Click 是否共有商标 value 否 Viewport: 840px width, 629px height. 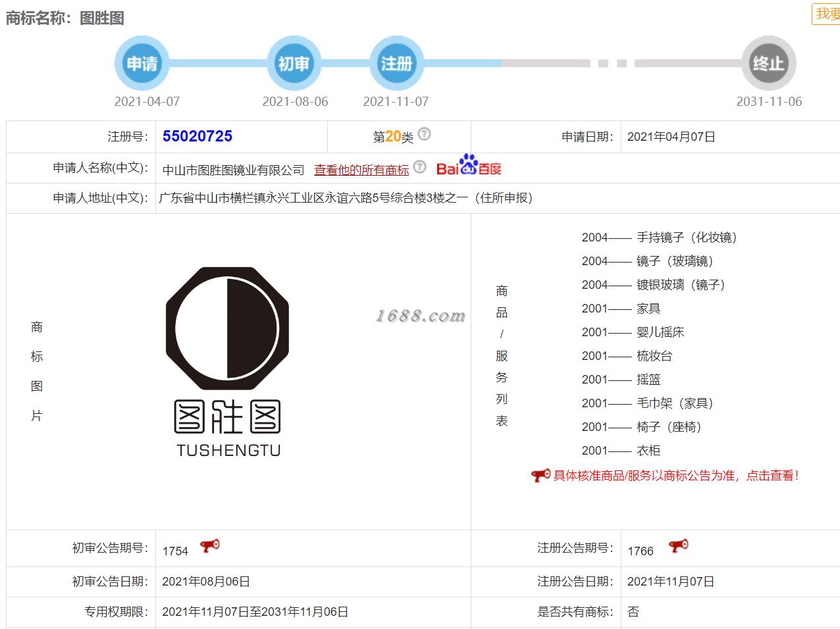pos(633,612)
